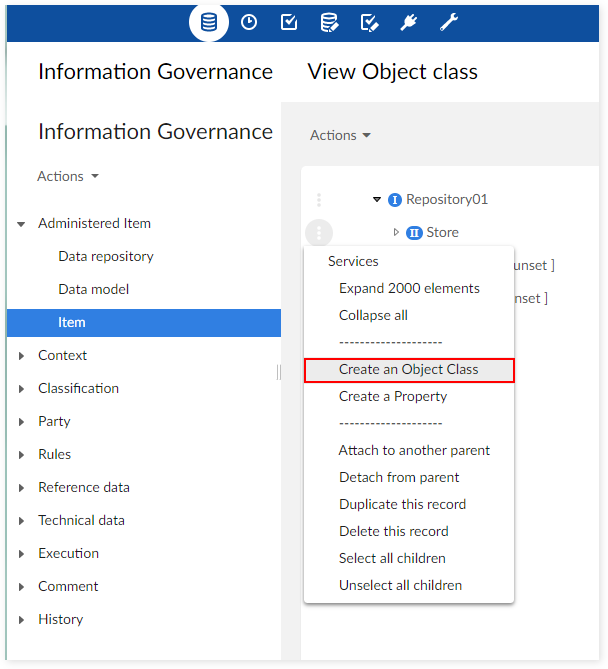
Task: Choose Create a Property from menu
Action: click(x=393, y=396)
